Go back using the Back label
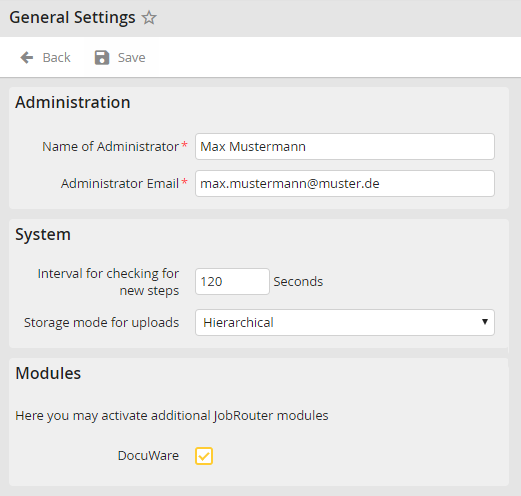Image resolution: width=521 pixels, height=496 pixels. click(x=56, y=58)
